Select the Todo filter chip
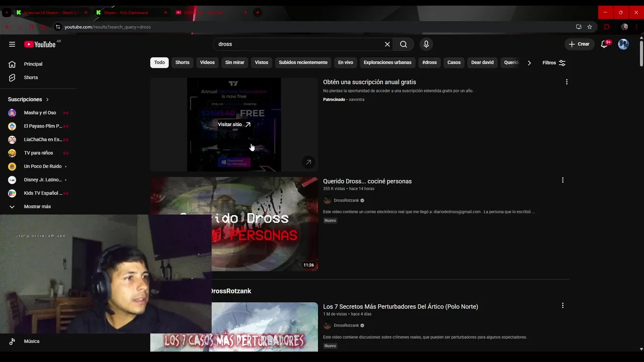 click(159, 62)
